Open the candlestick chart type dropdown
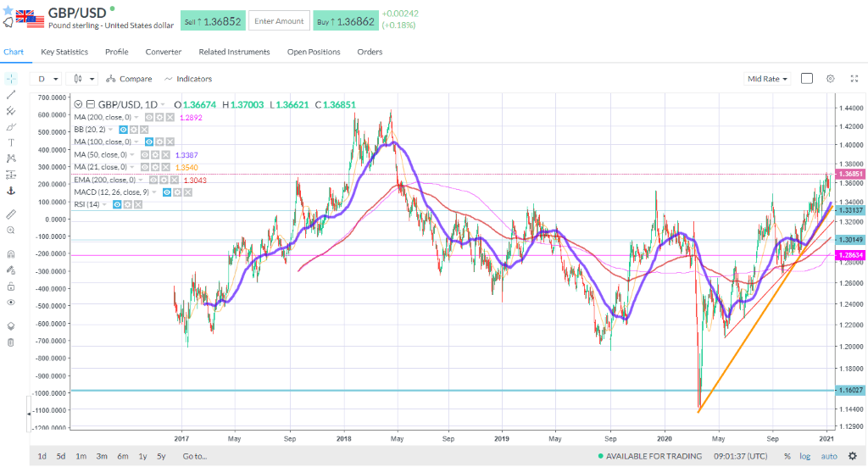This screenshot has width=868, height=467. click(82, 79)
